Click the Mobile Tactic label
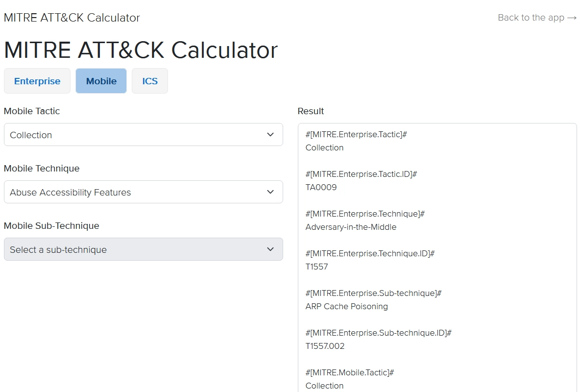This screenshot has height=392, width=580. [x=32, y=111]
